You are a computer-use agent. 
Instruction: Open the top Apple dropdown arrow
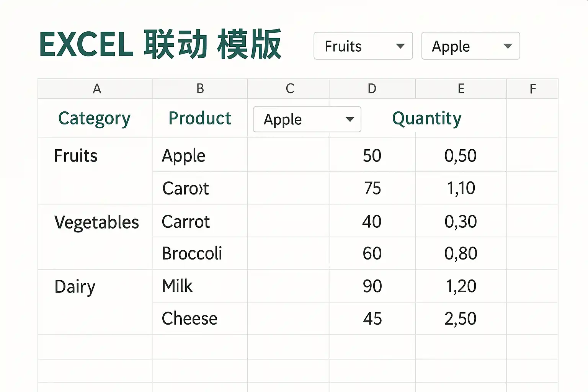click(508, 46)
